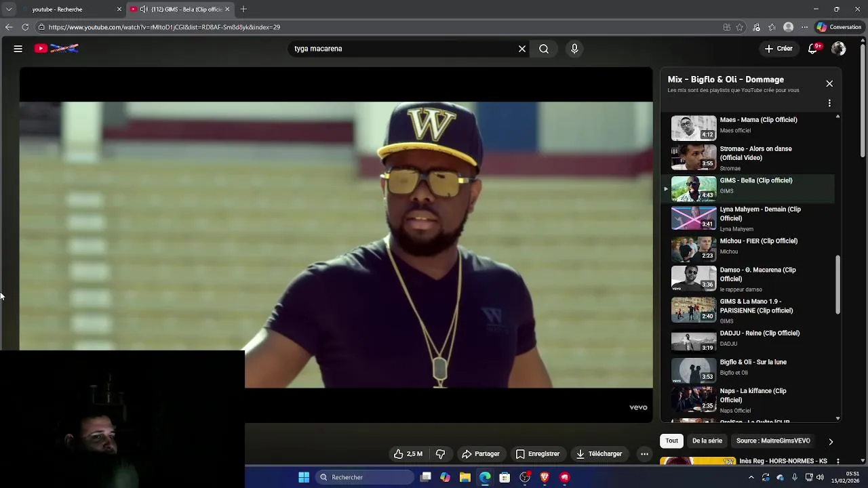
Task: Share the video via Partager
Action: pyautogui.click(x=481, y=454)
